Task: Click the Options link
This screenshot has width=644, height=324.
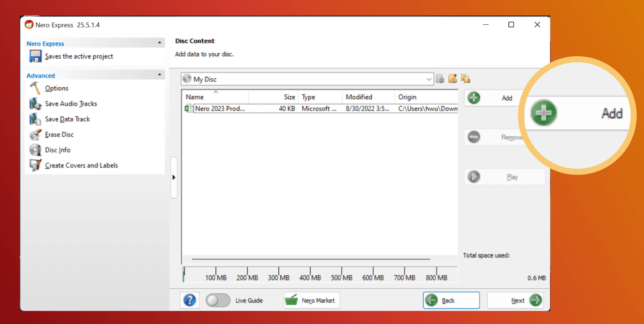Action: 57,88
